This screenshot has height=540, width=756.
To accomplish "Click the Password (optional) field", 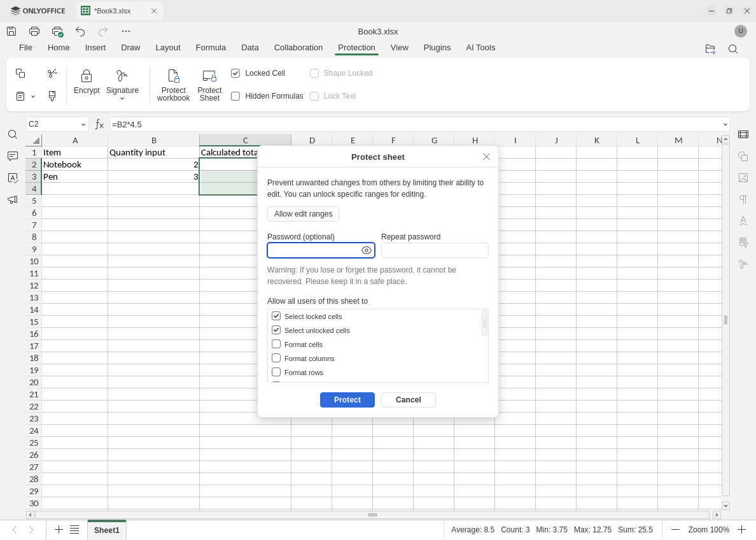I will coord(321,250).
